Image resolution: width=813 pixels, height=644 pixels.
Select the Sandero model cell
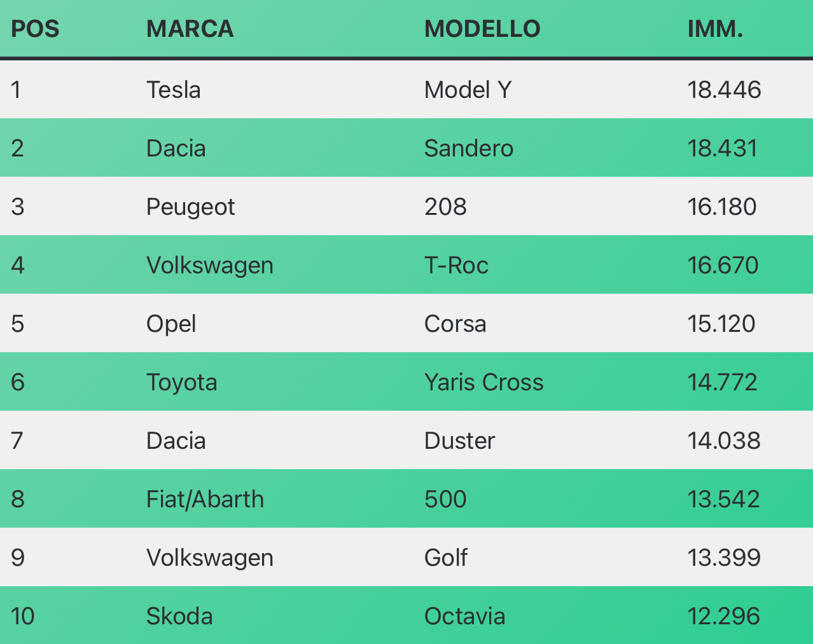469,148
